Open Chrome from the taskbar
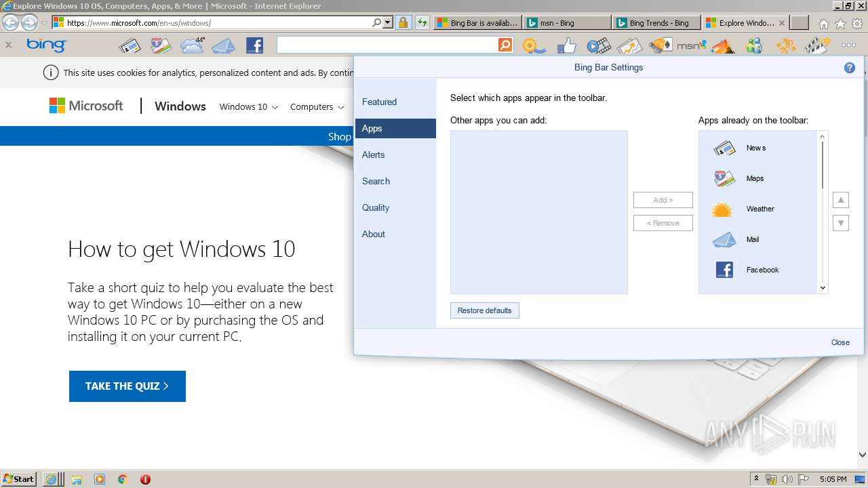 coord(123,479)
